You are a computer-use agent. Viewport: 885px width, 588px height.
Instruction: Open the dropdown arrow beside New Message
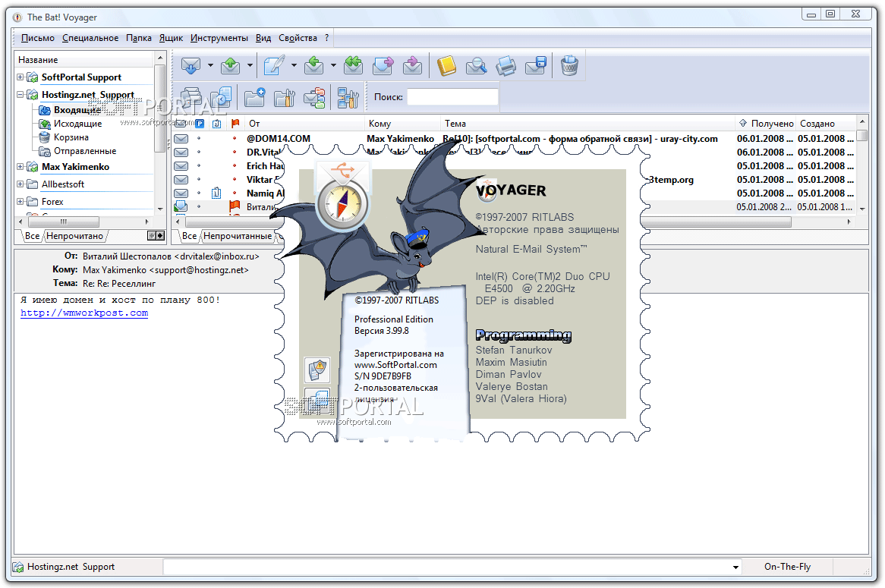pos(294,66)
